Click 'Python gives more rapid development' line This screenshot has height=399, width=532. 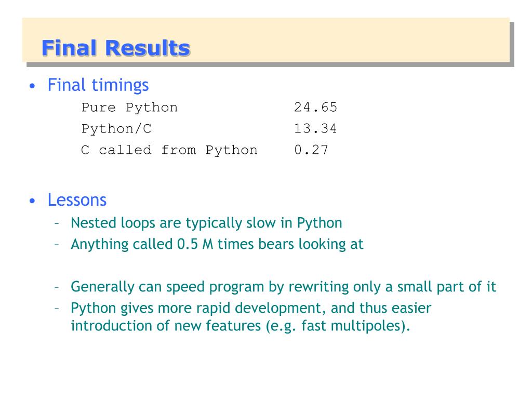[251, 308]
